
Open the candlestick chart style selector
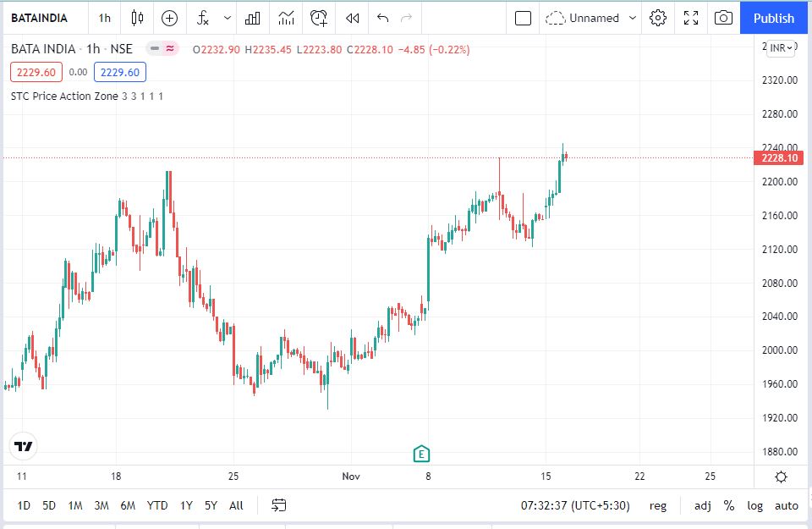click(138, 18)
